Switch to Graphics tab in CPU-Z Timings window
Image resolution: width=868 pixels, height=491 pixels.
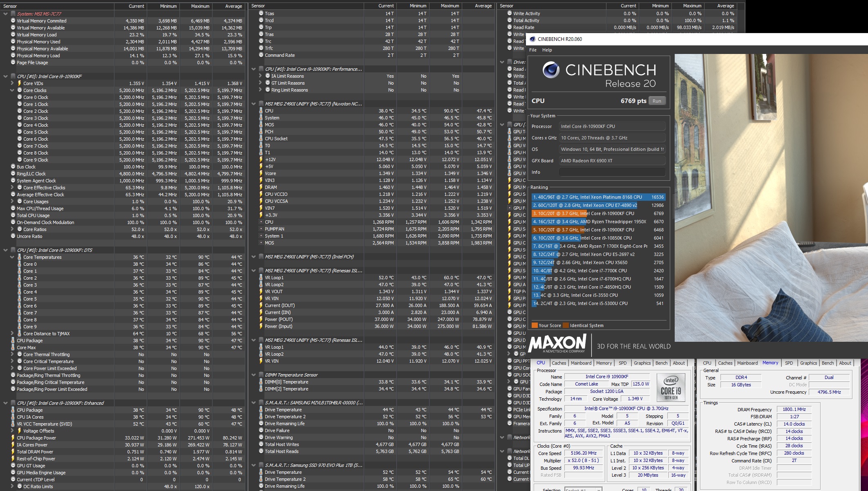(x=808, y=363)
